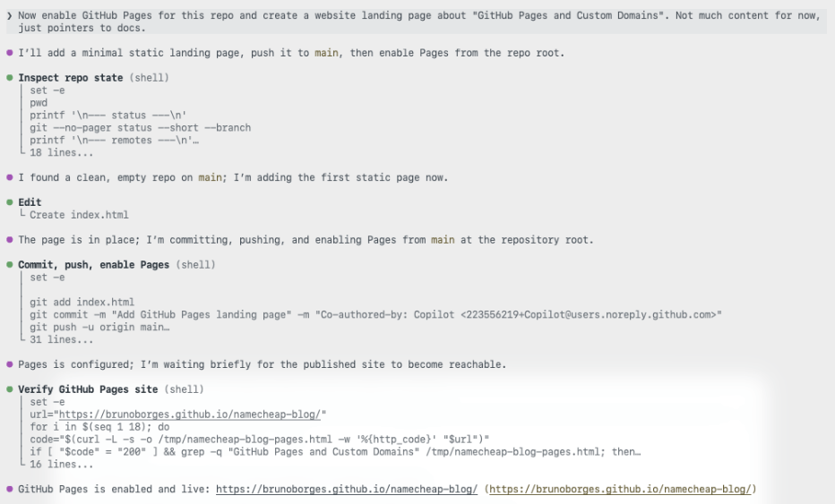The height and width of the screenshot is (504, 835).
Task: Click the 'Edit' step heading
Action: pyautogui.click(x=30, y=202)
